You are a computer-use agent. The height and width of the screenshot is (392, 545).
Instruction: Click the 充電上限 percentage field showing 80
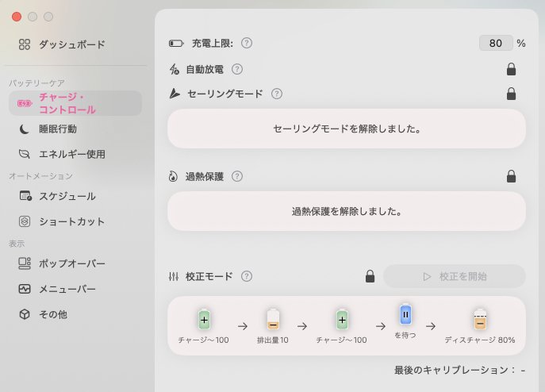(496, 43)
